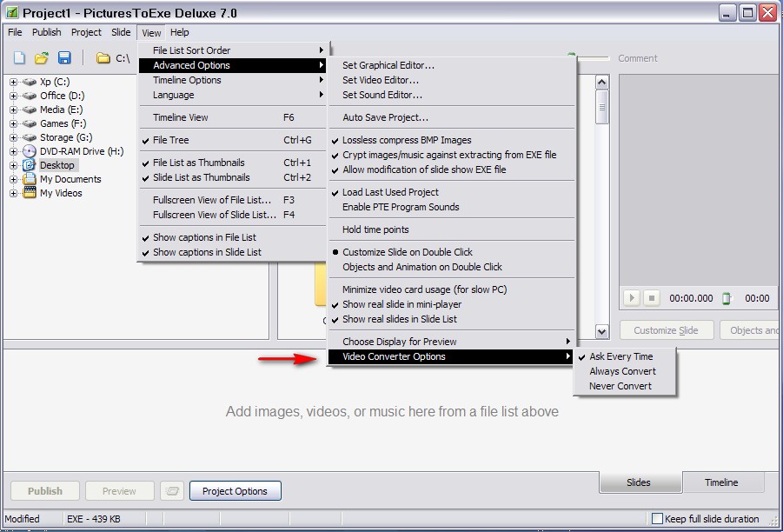This screenshot has width=783, height=532.
Task: Expand the DVD-RAM Drive (H:) tree node
Action: [14, 151]
